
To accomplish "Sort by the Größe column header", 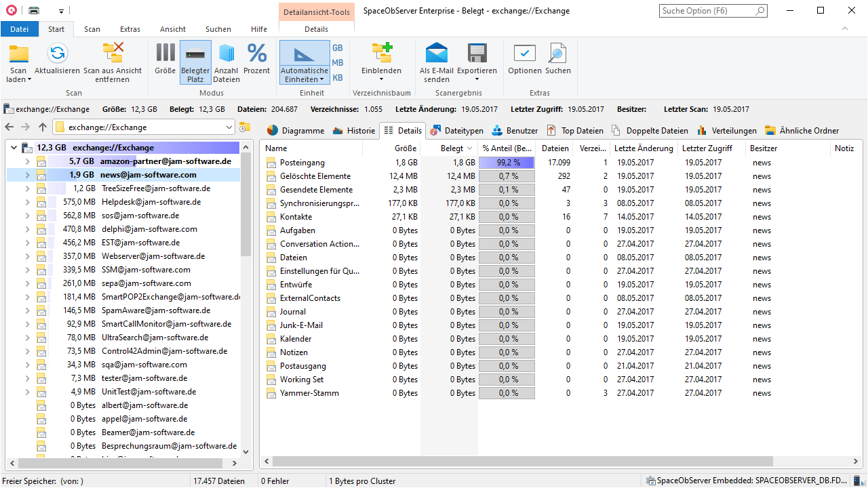I will pyautogui.click(x=392, y=148).
